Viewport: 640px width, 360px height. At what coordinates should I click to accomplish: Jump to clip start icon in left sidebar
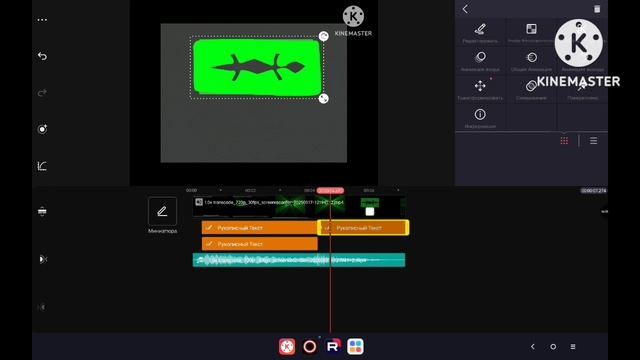pyautogui.click(x=42, y=259)
